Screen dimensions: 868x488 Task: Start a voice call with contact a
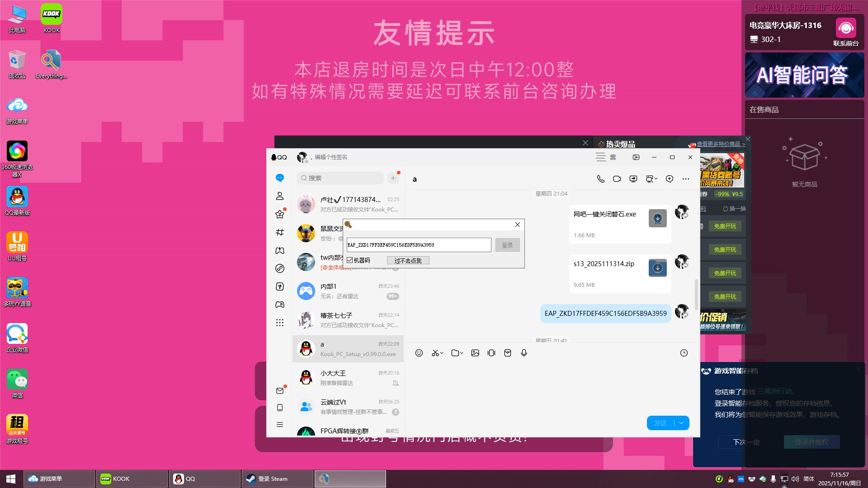coord(600,179)
